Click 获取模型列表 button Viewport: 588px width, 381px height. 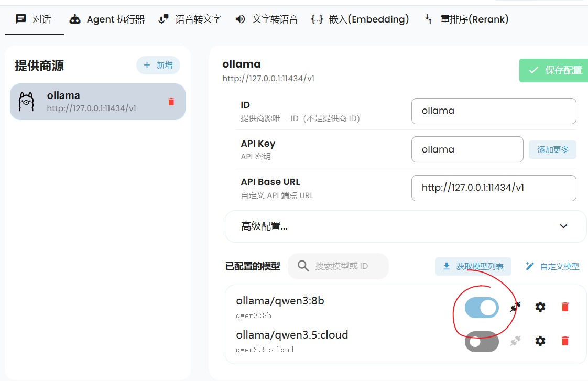[473, 266]
